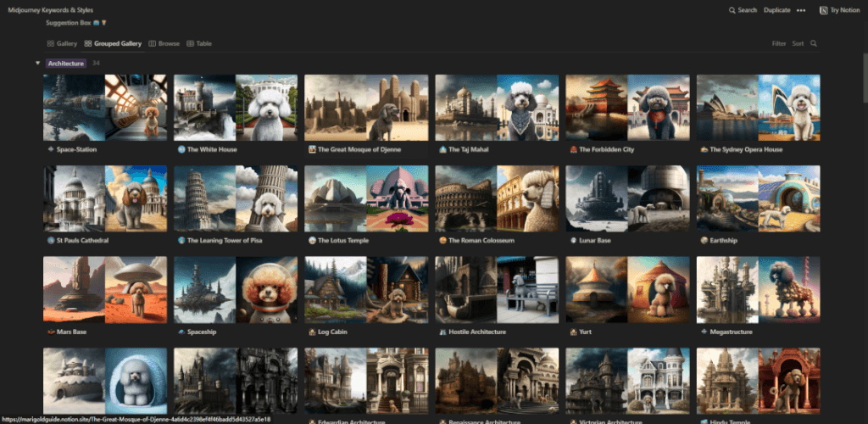868x424 pixels.
Task: Click the purple Architecture tag
Action: point(65,63)
